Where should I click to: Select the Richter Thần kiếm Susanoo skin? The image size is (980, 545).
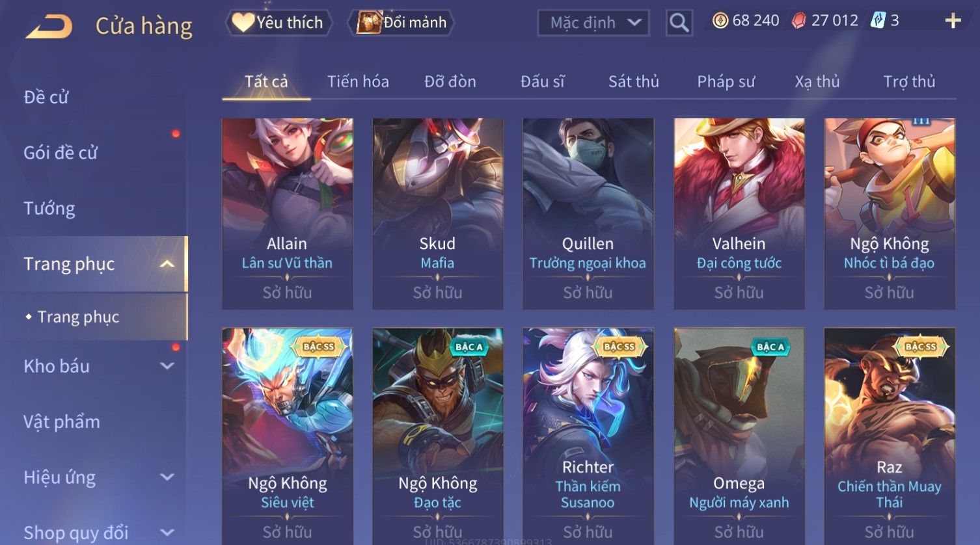click(x=588, y=436)
